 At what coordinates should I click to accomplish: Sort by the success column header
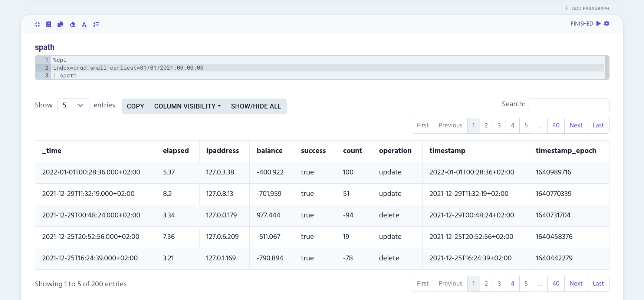point(315,151)
